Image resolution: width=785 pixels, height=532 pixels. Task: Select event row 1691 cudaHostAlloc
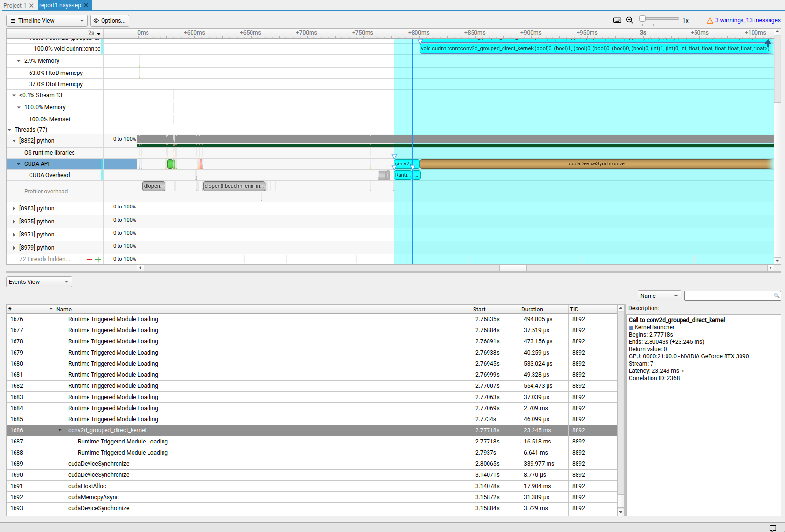(311, 486)
